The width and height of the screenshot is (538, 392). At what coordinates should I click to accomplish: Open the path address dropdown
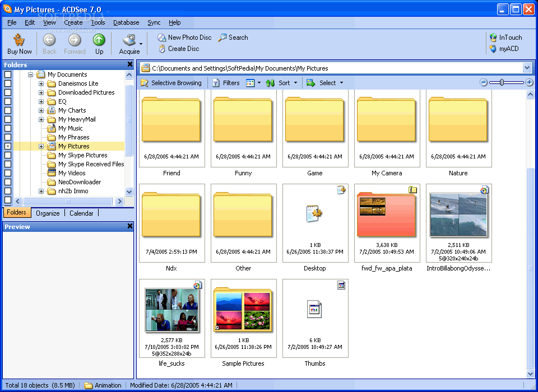(527, 68)
